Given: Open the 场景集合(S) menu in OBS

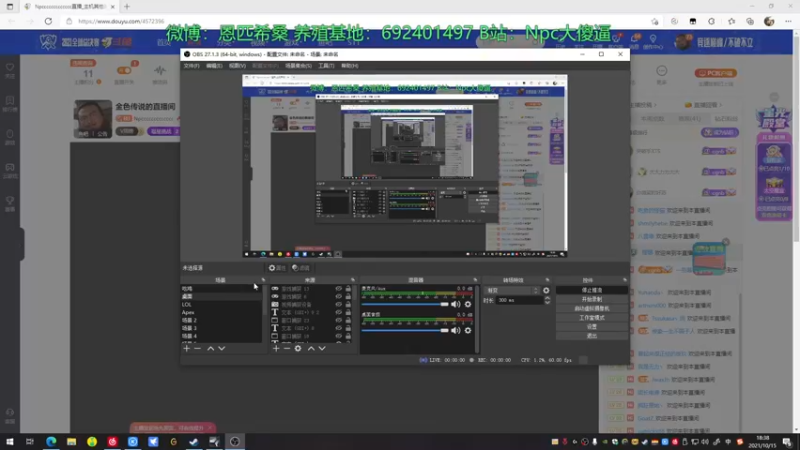Looking at the screenshot, I should tap(298, 66).
